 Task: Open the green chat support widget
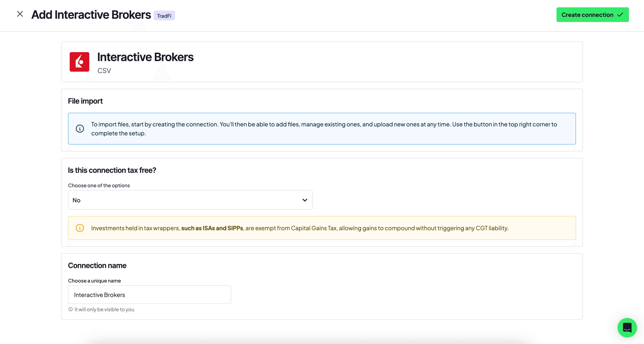(x=627, y=328)
